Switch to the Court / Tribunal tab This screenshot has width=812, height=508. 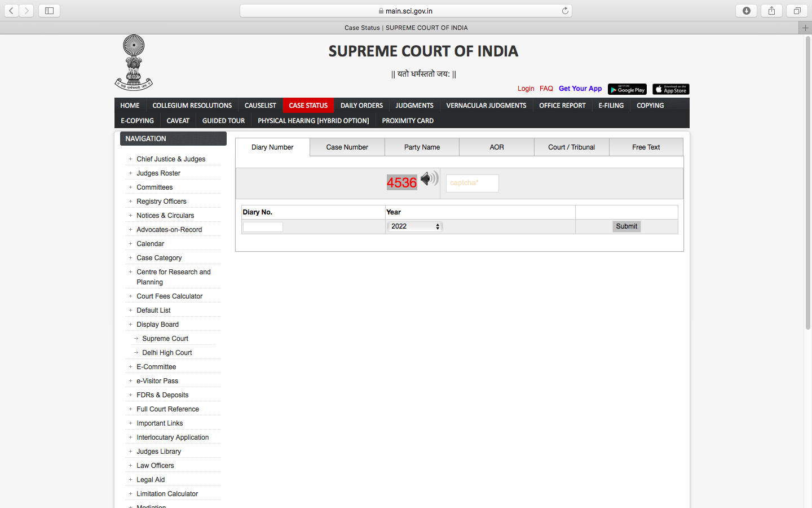click(572, 147)
